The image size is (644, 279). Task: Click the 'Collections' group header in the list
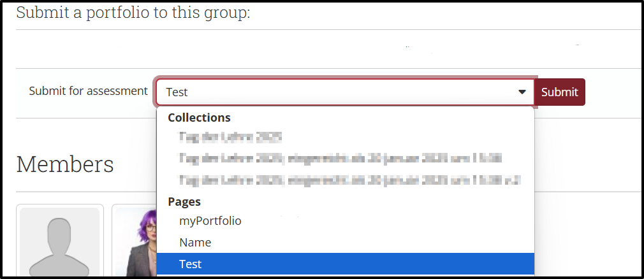[199, 117]
